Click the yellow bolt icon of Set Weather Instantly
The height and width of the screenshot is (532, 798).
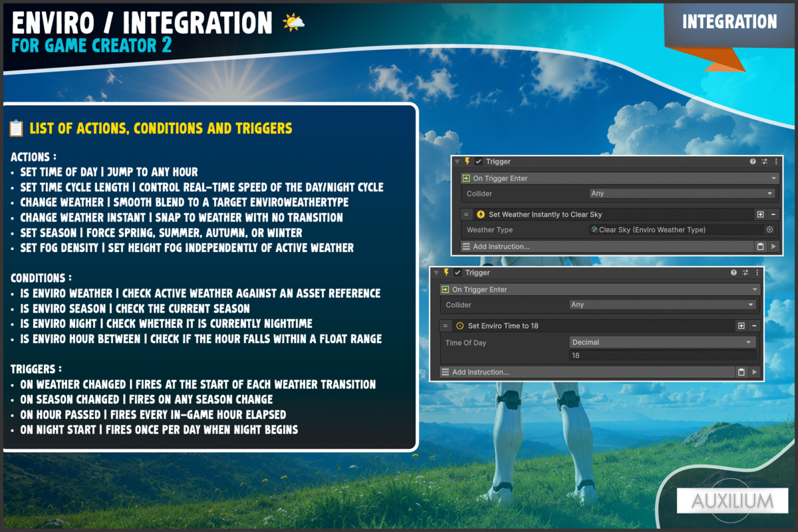pos(481,215)
